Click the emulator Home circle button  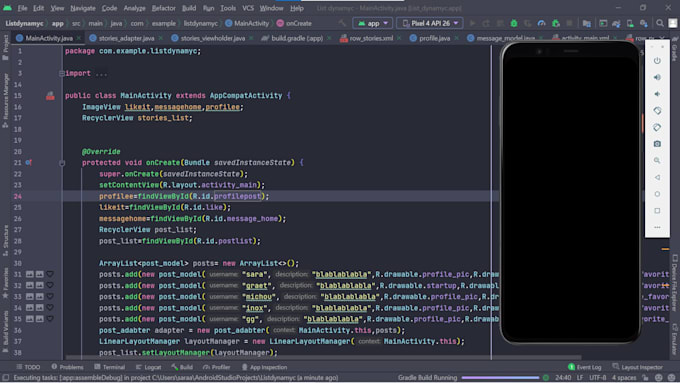[657, 194]
